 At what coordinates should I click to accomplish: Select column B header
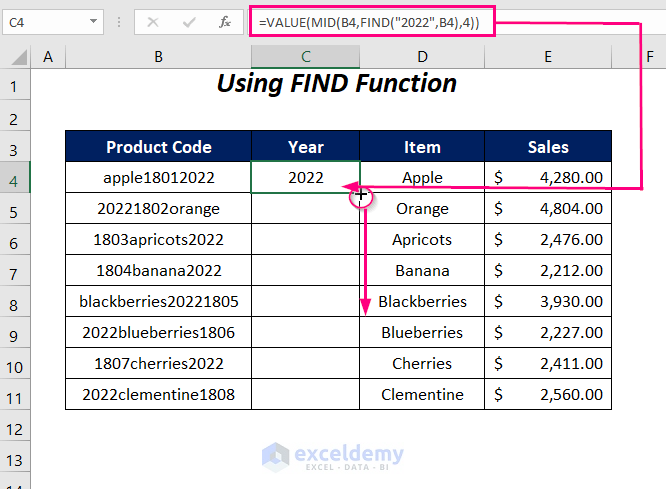pos(158,58)
